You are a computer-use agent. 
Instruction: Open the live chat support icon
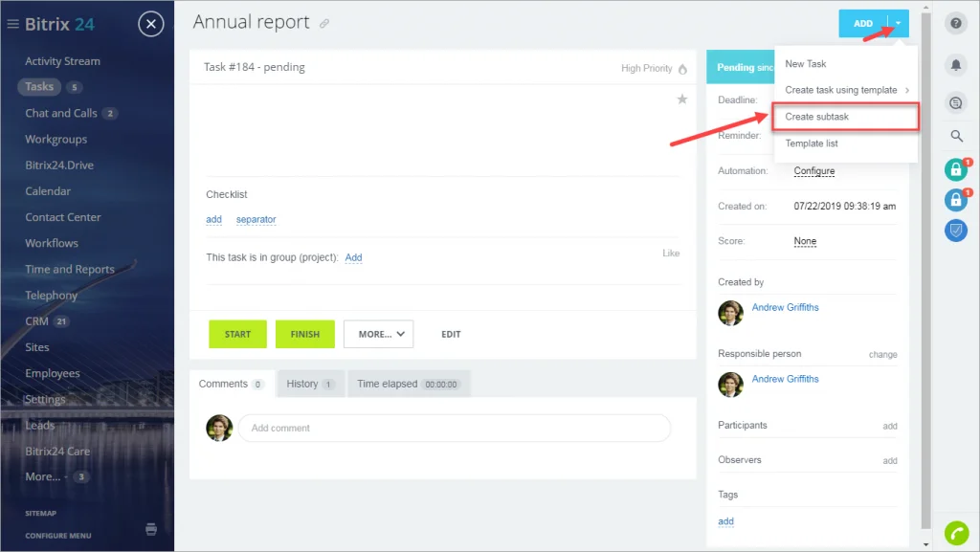pyautogui.click(x=956, y=100)
